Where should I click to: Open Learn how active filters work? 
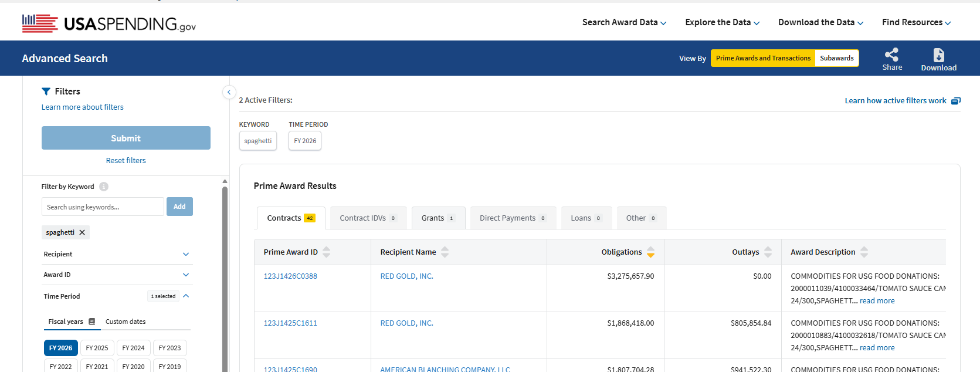click(896, 101)
